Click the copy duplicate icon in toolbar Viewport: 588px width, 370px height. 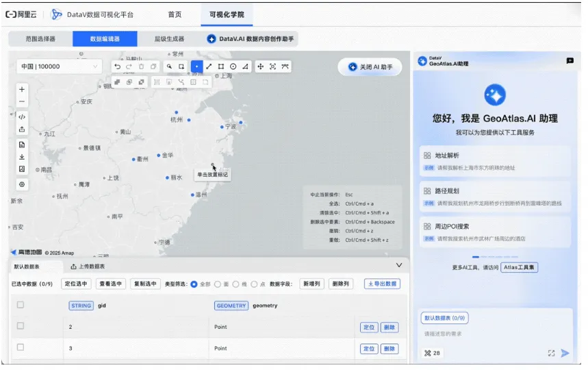point(153,66)
